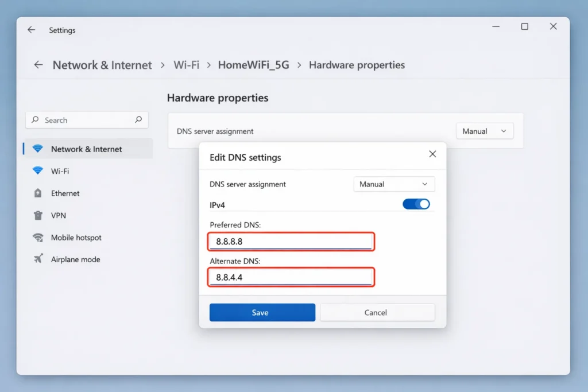
Task: Click the back arrow at the top left
Action: click(31, 30)
